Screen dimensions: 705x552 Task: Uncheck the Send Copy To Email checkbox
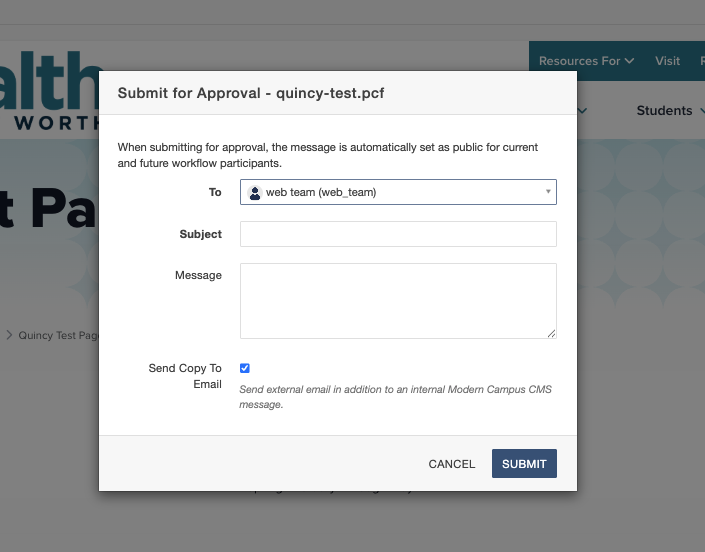[245, 368]
